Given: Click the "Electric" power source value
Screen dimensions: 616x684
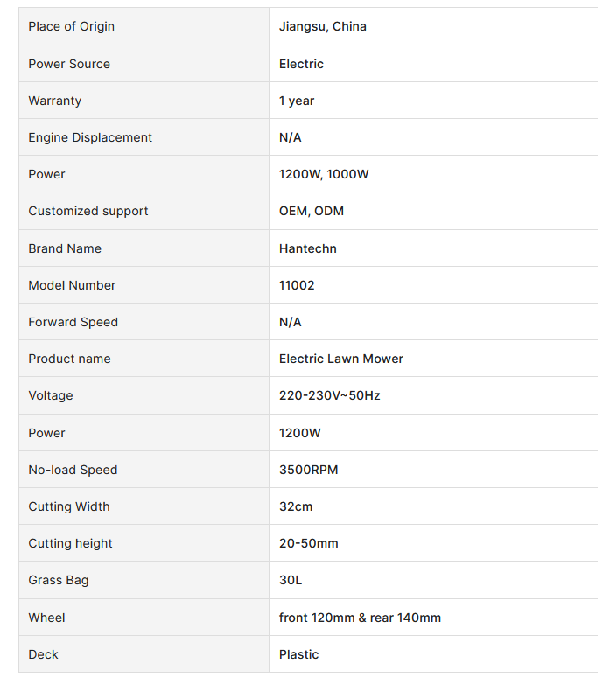Looking at the screenshot, I should click(301, 64).
